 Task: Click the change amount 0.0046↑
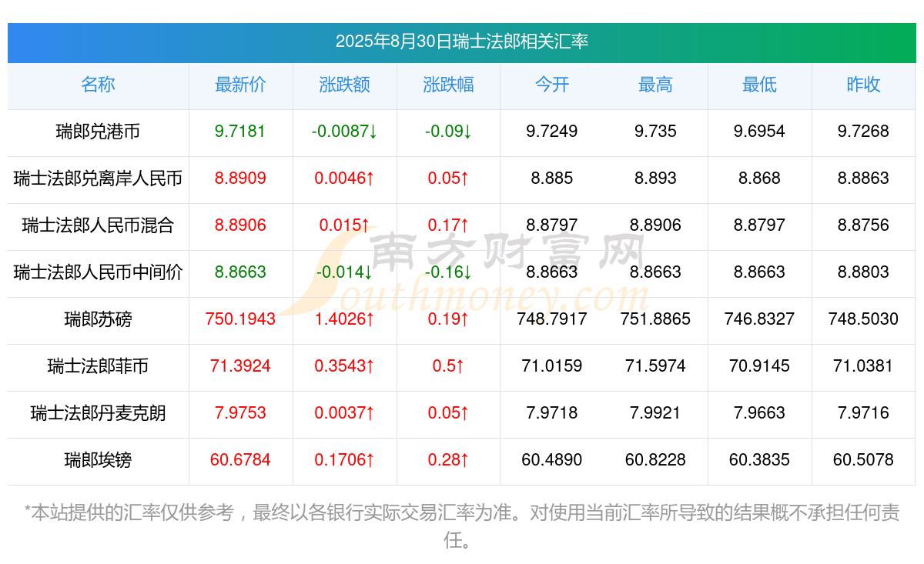pyautogui.click(x=344, y=179)
